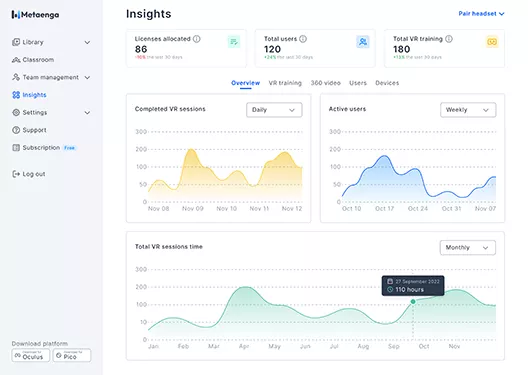Click the Team management people icon
The image size is (528, 375).
pyautogui.click(x=16, y=77)
